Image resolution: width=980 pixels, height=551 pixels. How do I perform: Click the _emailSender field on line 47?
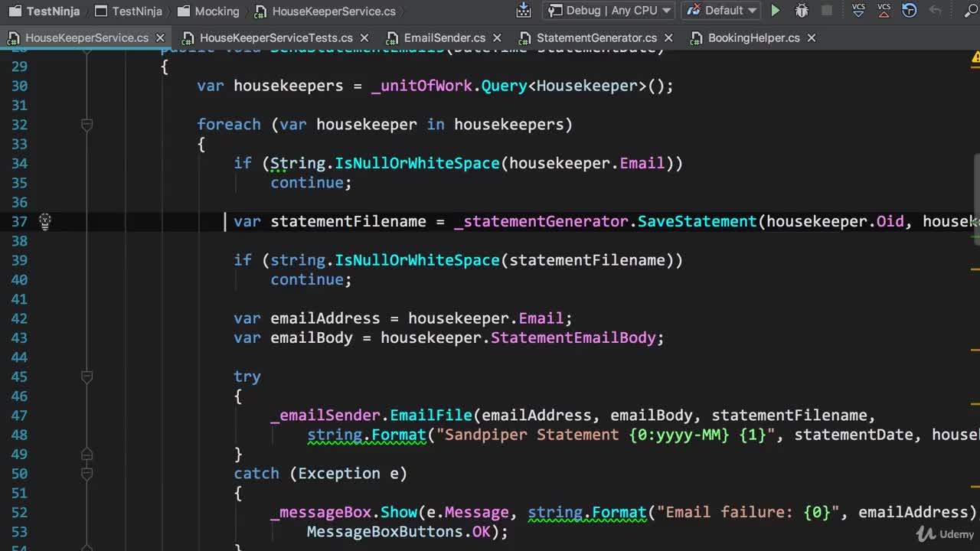[325, 415]
